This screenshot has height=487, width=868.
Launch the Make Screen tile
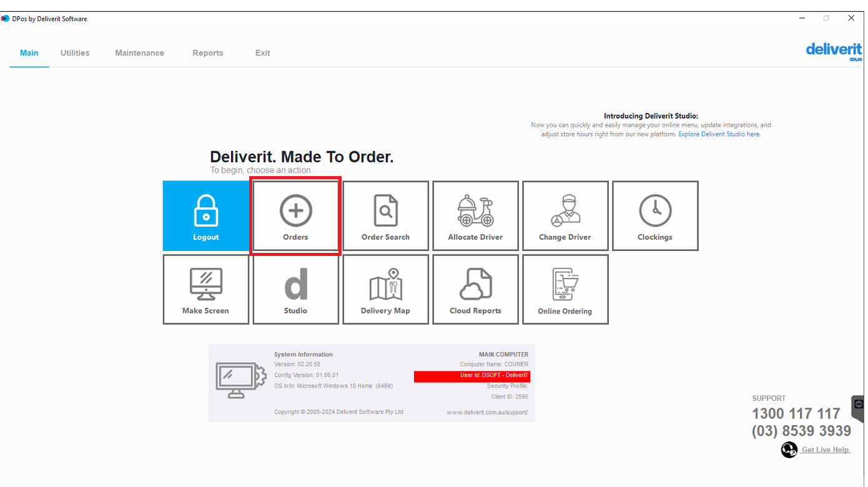click(205, 290)
